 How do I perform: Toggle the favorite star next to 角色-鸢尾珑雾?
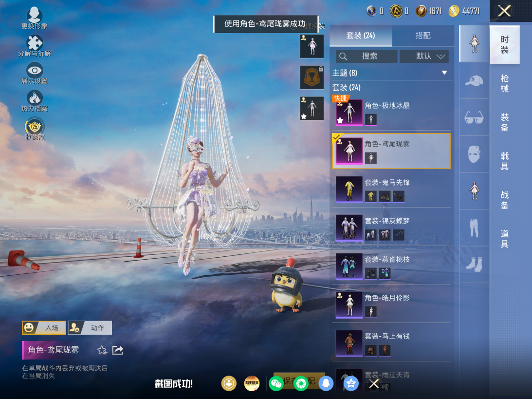(102, 350)
